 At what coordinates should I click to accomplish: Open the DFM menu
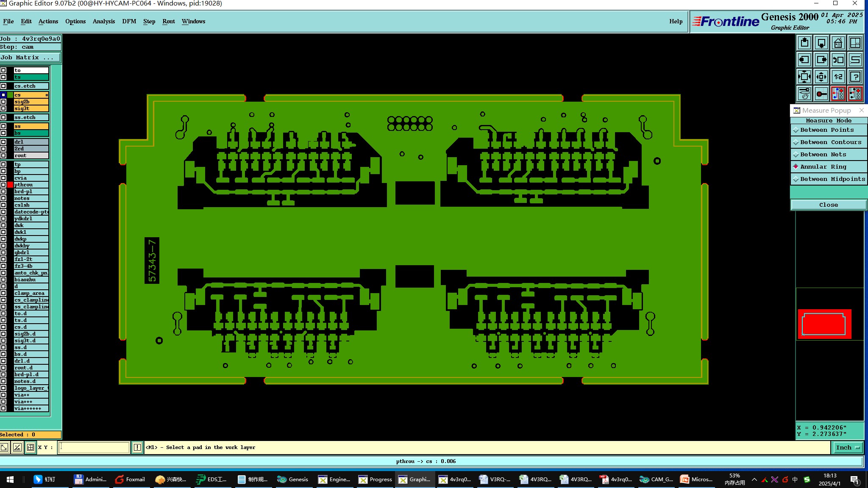[129, 21]
